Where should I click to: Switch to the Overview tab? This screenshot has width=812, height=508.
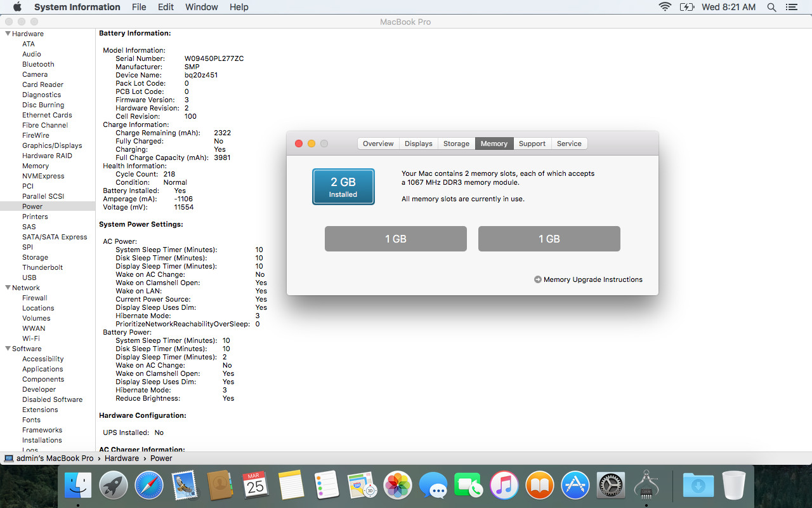[x=378, y=144]
